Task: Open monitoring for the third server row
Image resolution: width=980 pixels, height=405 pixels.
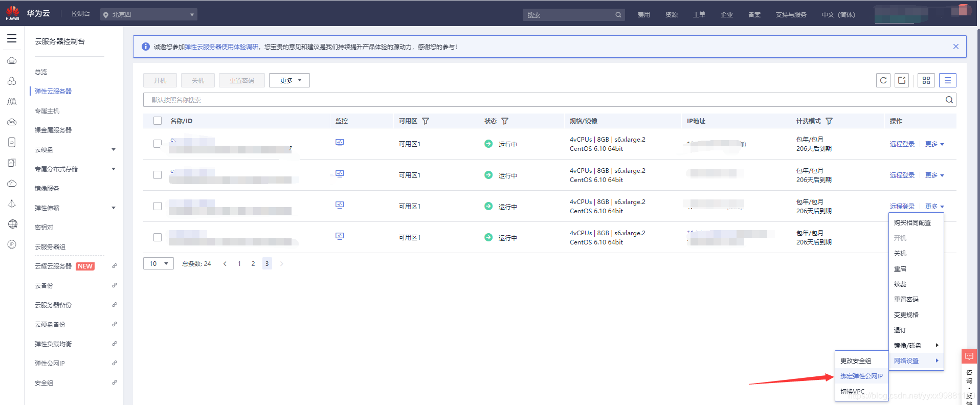Action: [x=340, y=205]
